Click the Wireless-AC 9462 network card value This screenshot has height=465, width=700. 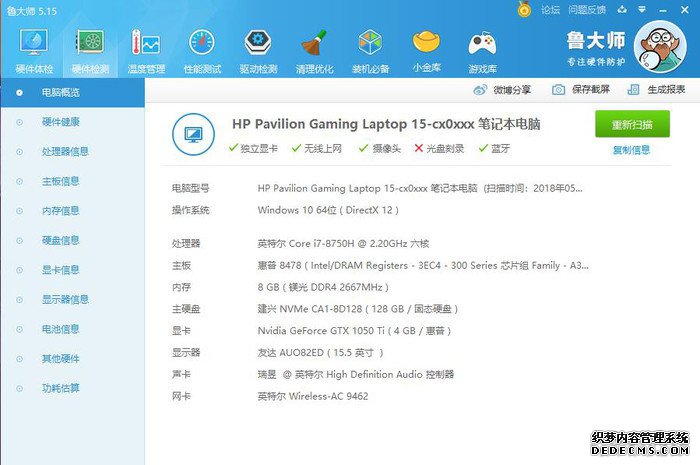tap(313, 396)
